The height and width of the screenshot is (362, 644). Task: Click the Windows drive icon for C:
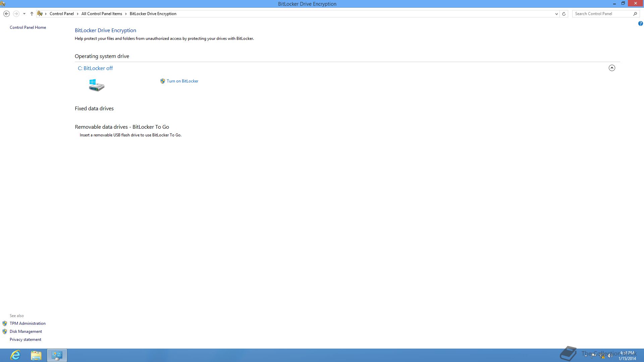[x=97, y=85]
